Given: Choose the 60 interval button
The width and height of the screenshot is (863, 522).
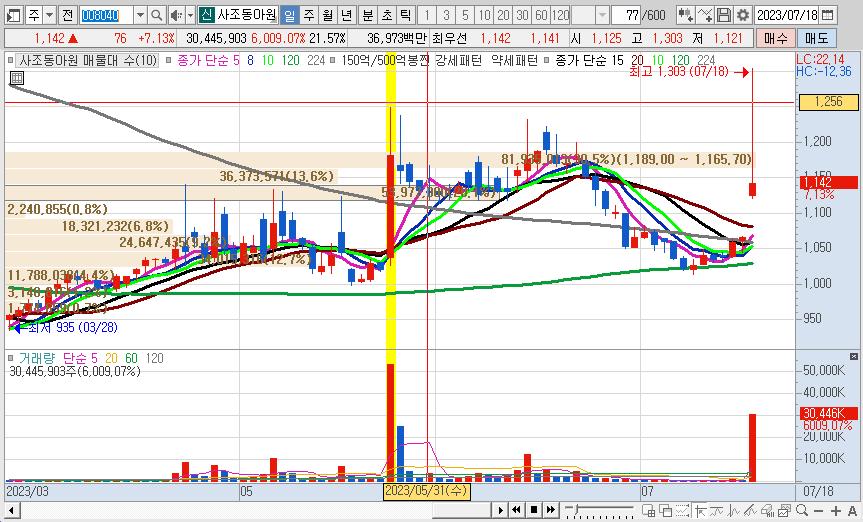Looking at the screenshot, I should 542,15.
